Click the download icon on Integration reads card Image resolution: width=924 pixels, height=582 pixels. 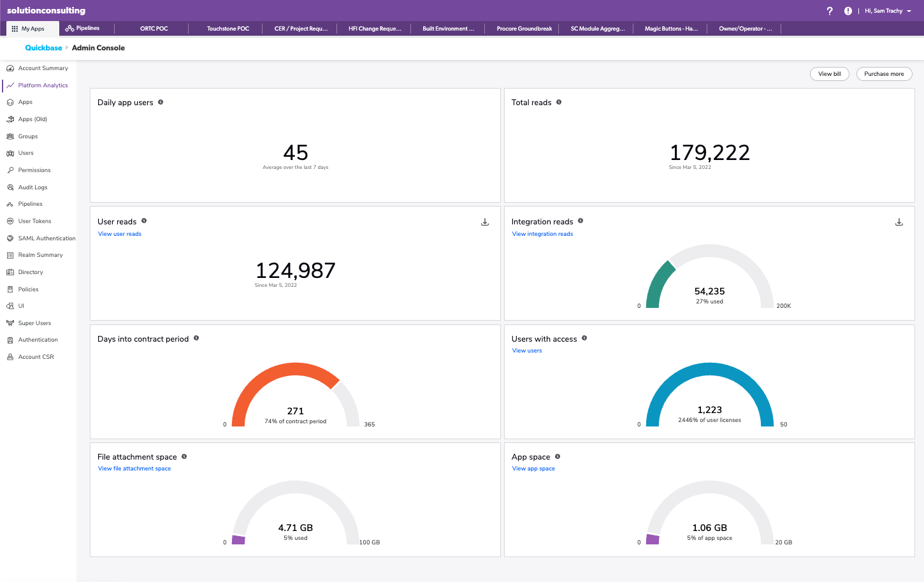pos(899,221)
